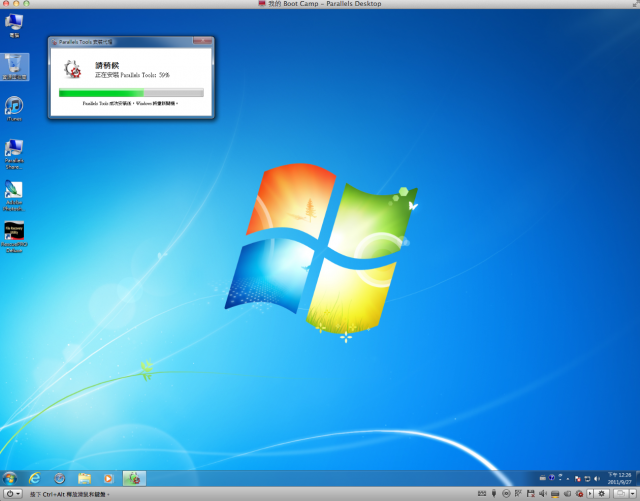This screenshot has width=640, height=501.
Task: Open the Windows Start menu orb
Action: pyautogui.click(x=10, y=478)
